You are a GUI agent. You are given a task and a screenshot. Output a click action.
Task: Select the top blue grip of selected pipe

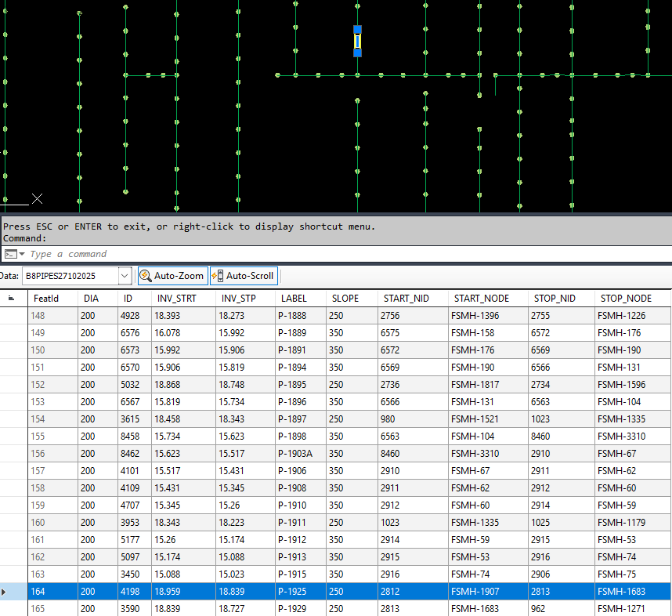(357, 30)
